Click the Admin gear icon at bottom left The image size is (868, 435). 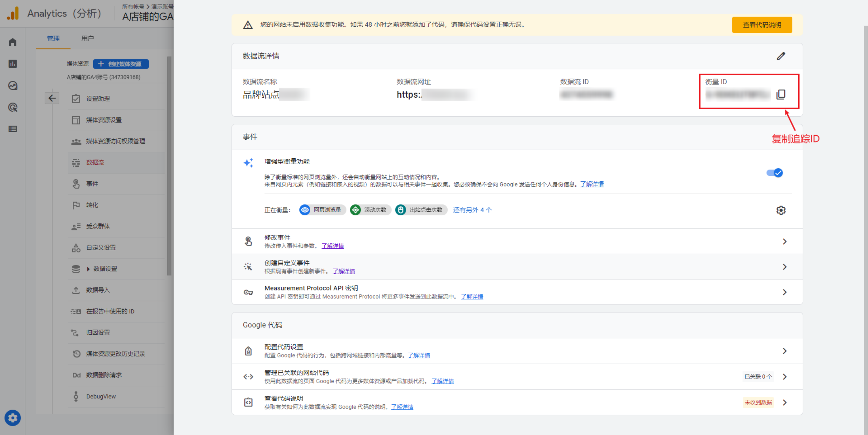coord(12,418)
